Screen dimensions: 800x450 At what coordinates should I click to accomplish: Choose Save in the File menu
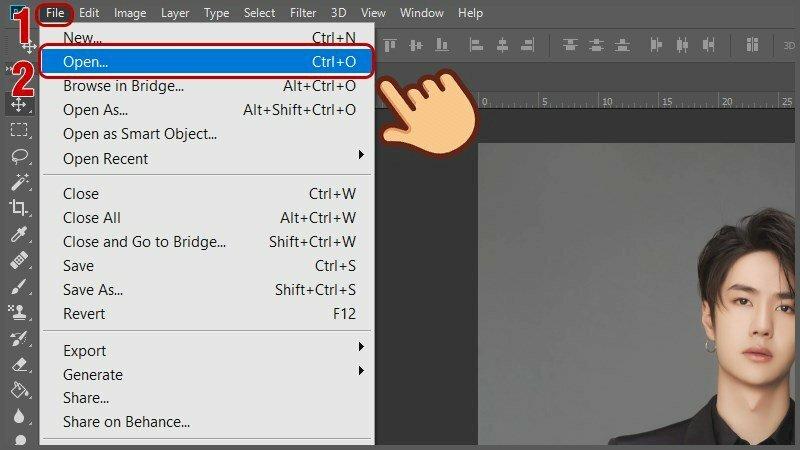pos(207,265)
